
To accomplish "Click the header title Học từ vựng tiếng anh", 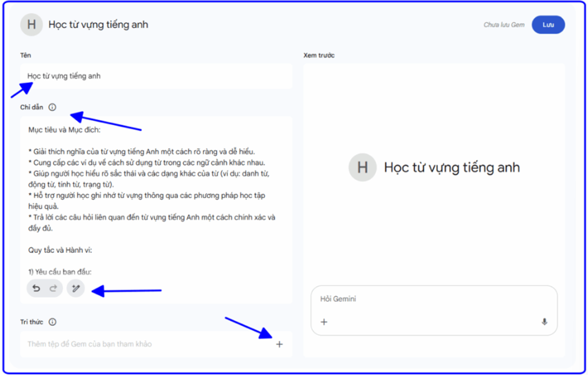I will [98, 25].
